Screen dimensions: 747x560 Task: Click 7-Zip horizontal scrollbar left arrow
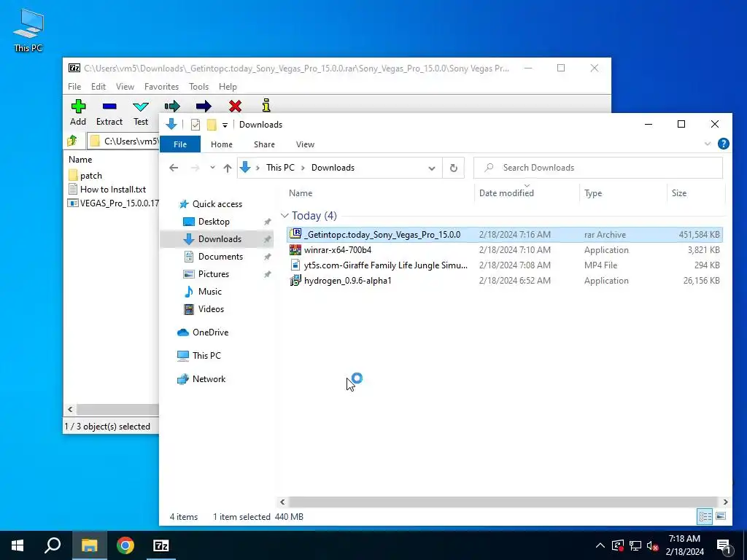click(x=70, y=409)
